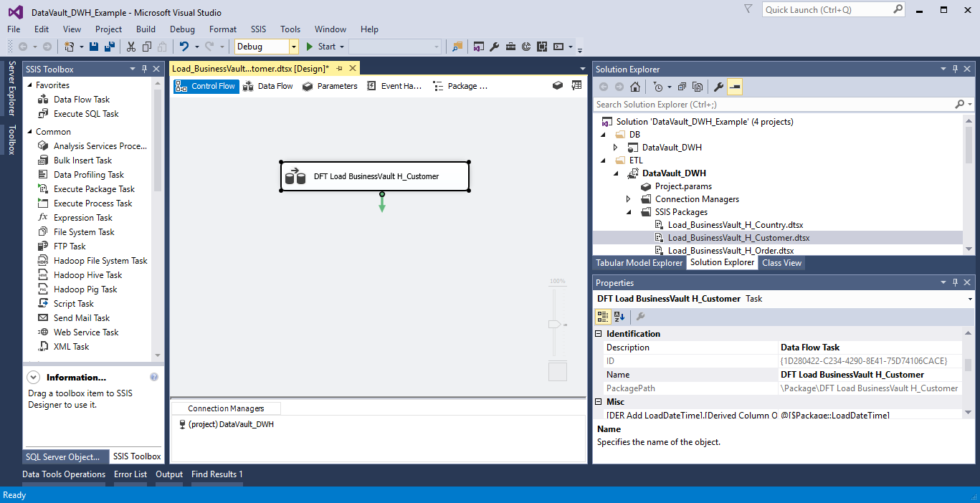The image size is (980, 503).
Task: Switch to the Data Flow designer tab
Action: click(268, 86)
